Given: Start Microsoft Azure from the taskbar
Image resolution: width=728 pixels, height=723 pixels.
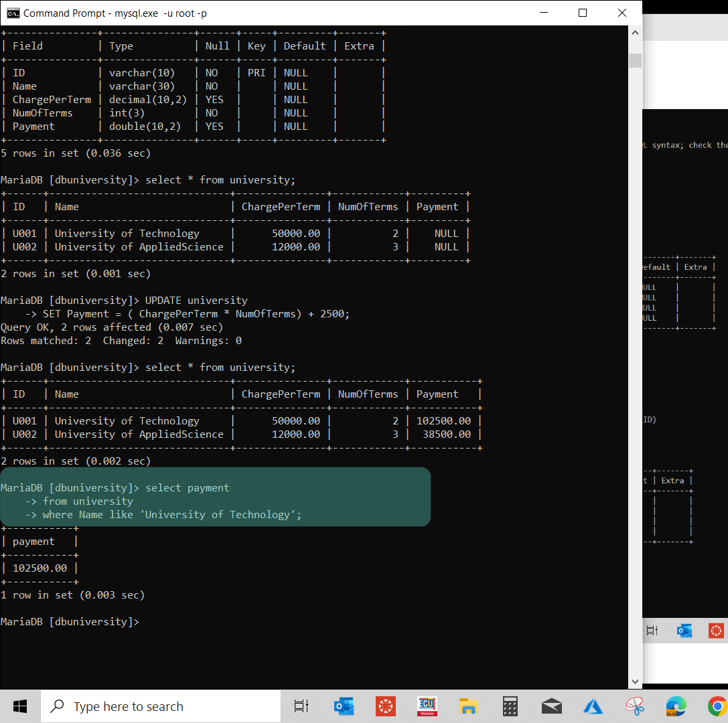Looking at the screenshot, I should [x=593, y=706].
